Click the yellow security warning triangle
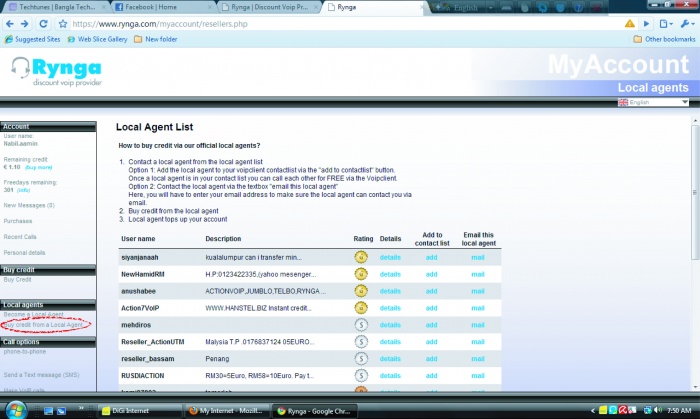 coord(629,24)
